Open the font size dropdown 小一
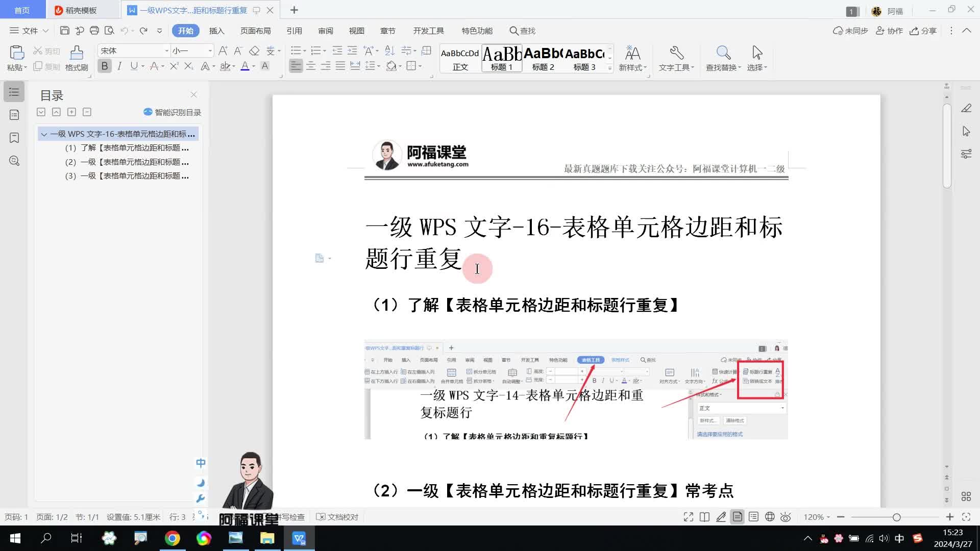 (210, 51)
